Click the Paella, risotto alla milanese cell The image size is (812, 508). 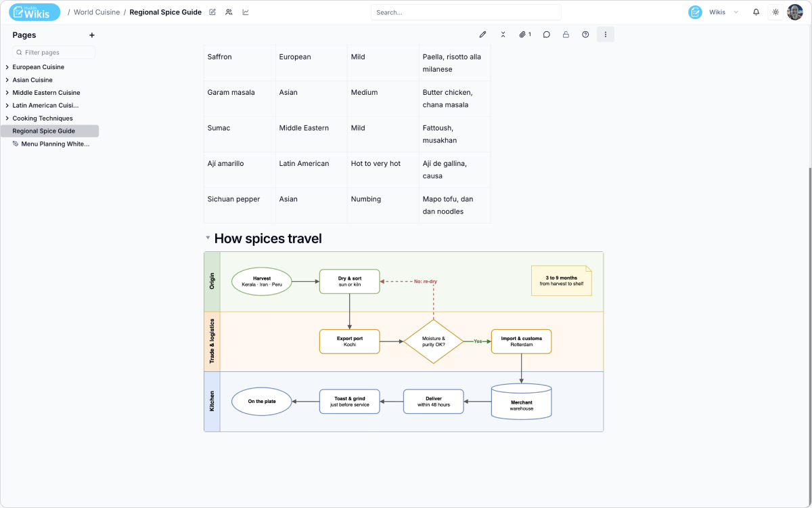[x=455, y=63]
